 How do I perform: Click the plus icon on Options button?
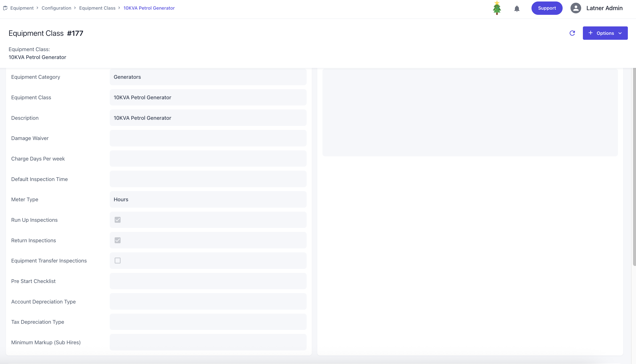[591, 33]
